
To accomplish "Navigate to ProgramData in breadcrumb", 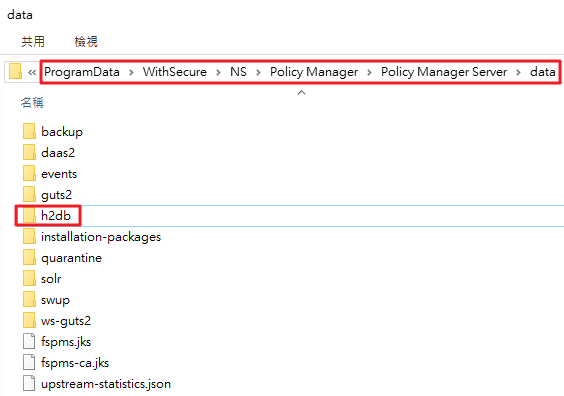I will point(82,72).
